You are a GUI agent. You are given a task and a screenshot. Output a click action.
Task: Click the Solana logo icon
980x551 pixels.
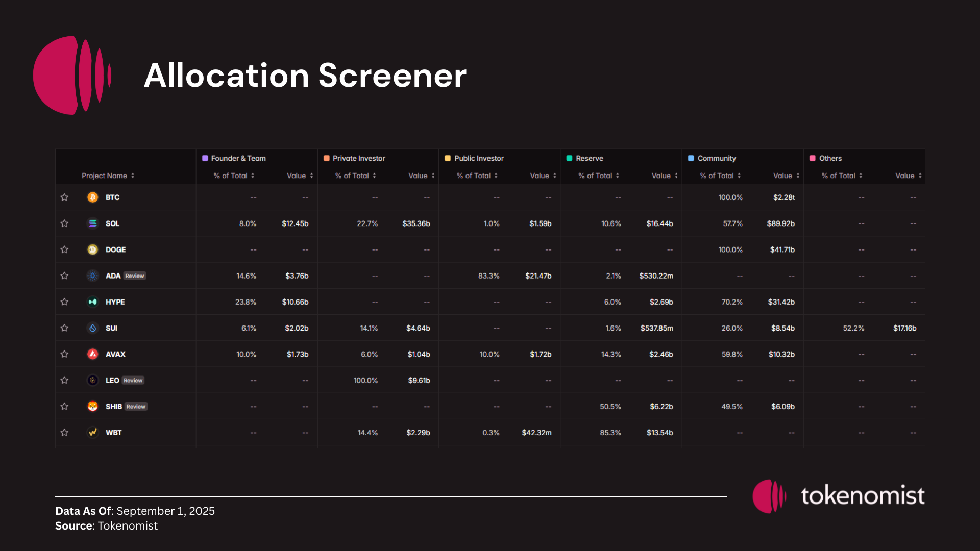point(92,223)
